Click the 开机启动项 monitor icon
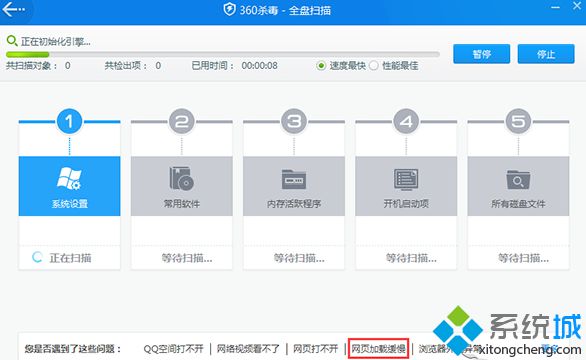Viewport: 586px width, 360px height. pos(406,179)
